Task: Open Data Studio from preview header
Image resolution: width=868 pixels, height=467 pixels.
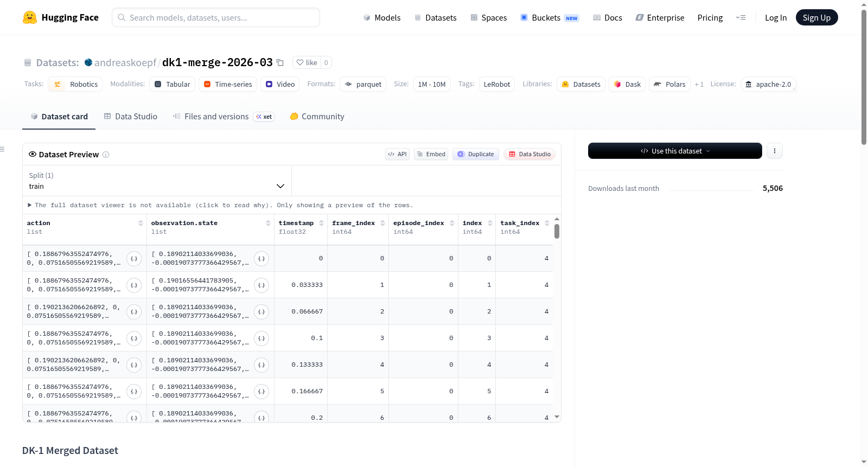Action: point(529,154)
